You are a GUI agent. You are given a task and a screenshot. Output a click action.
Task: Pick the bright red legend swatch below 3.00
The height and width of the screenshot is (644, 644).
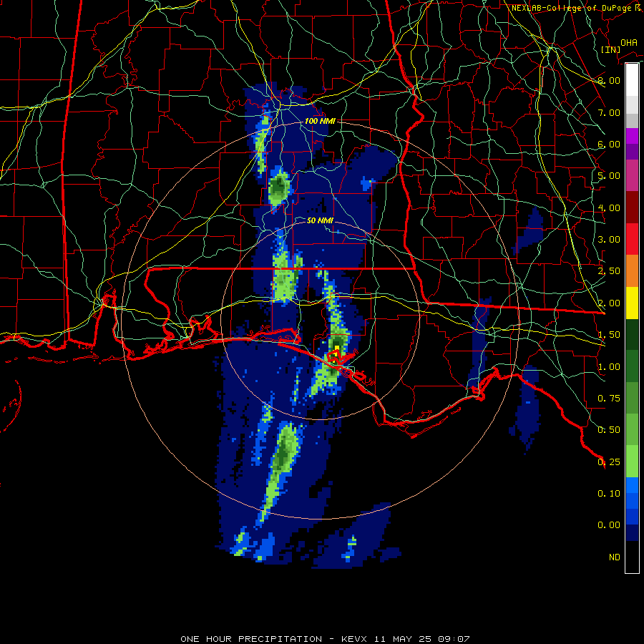point(632,239)
